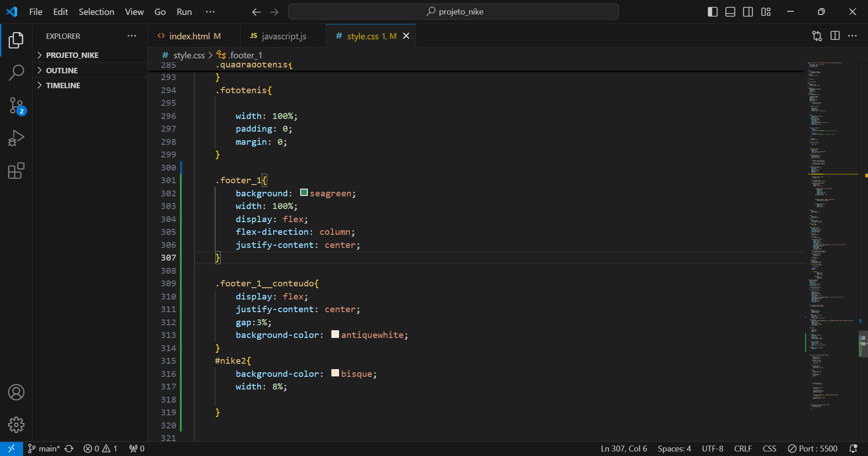Click the Live Server Port : 5500 button

pos(812,449)
